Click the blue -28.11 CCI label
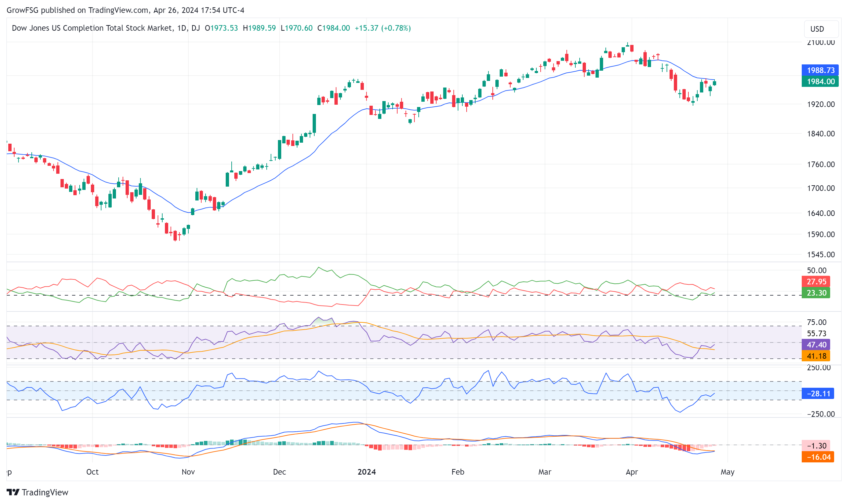 817,394
